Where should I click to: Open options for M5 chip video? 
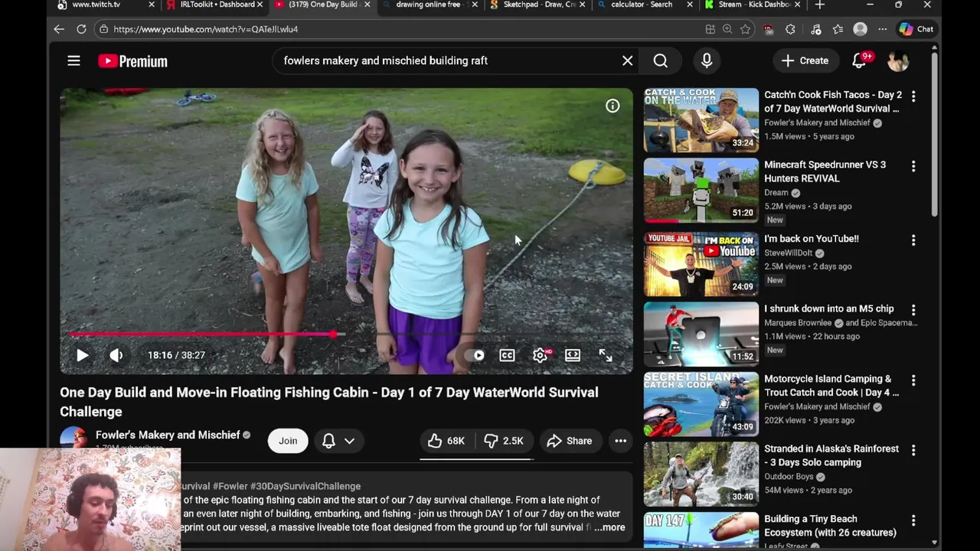click(x=913, y=310)
